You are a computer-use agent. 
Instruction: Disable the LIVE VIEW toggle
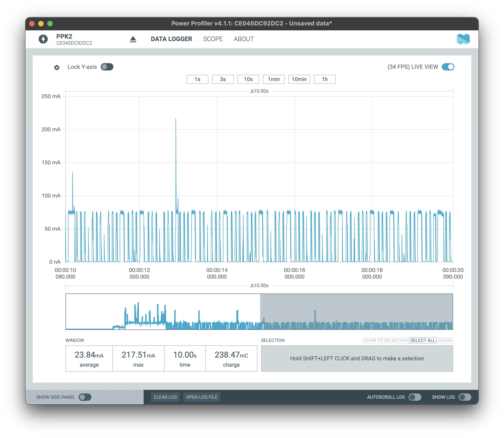[448, 67]
